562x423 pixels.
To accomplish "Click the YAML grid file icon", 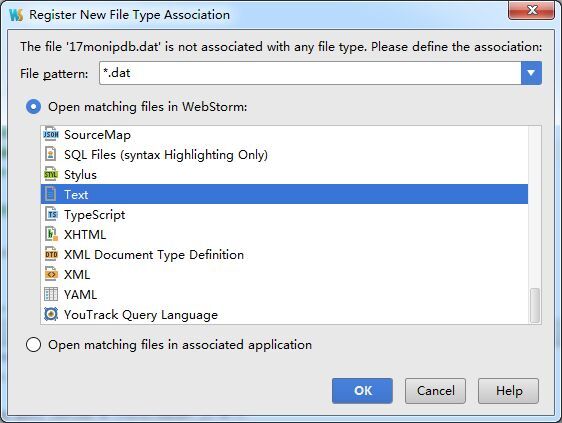I will 51,294.
